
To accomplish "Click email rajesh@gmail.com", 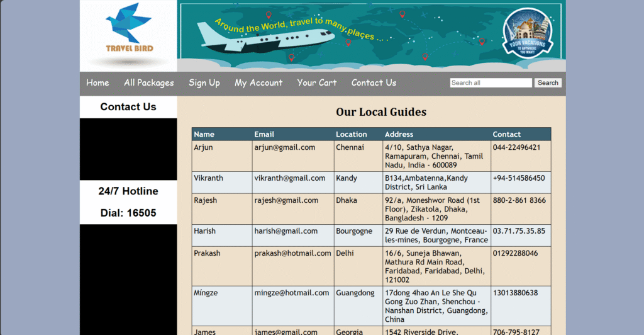I will (x=286, y=200).
